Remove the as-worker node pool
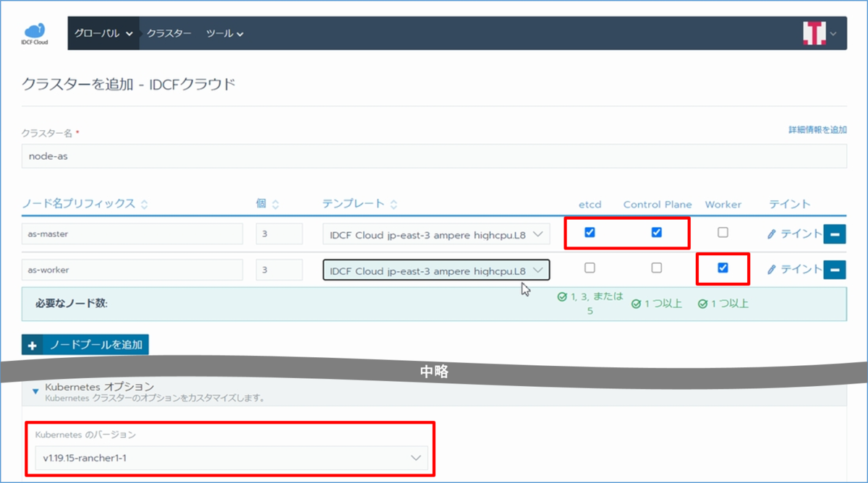The height and width of the screenshot is (483, 868). (835, 270)
